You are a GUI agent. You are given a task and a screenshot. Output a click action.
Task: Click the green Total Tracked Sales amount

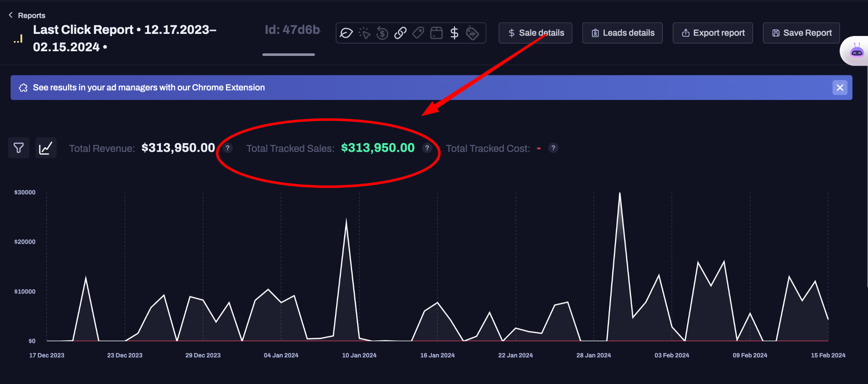(x=378, y=148)
